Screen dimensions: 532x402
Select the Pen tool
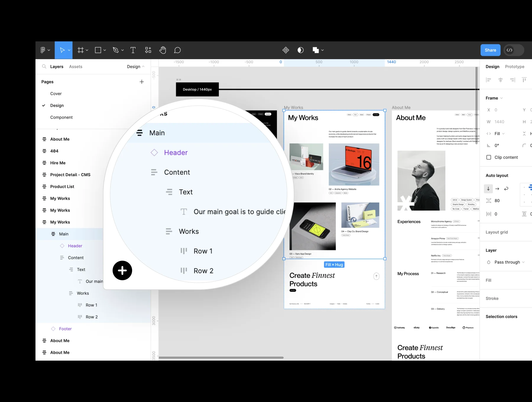coord(116,50)
